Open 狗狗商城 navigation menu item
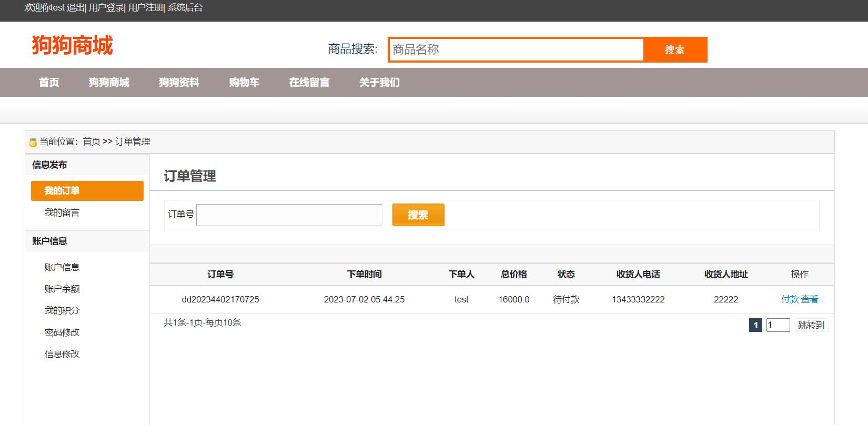This screenshot has width=868, height=425. coord(109,83)
